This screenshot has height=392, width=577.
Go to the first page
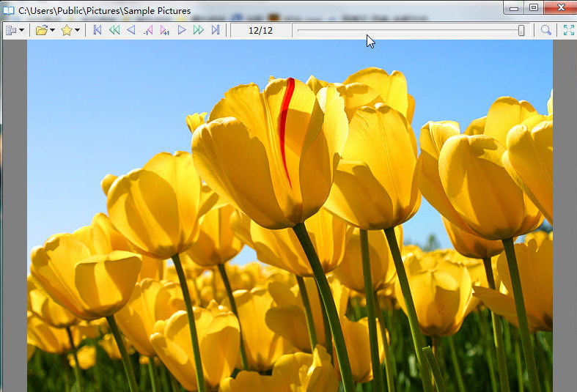[98, 30]
